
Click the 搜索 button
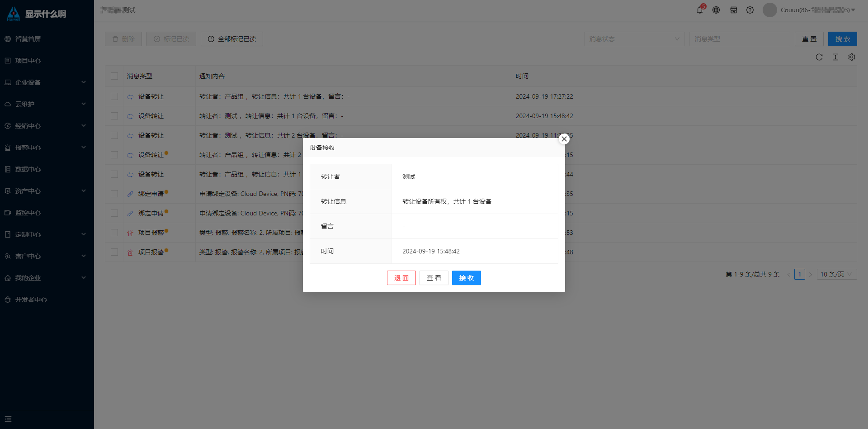pos(843,39)
